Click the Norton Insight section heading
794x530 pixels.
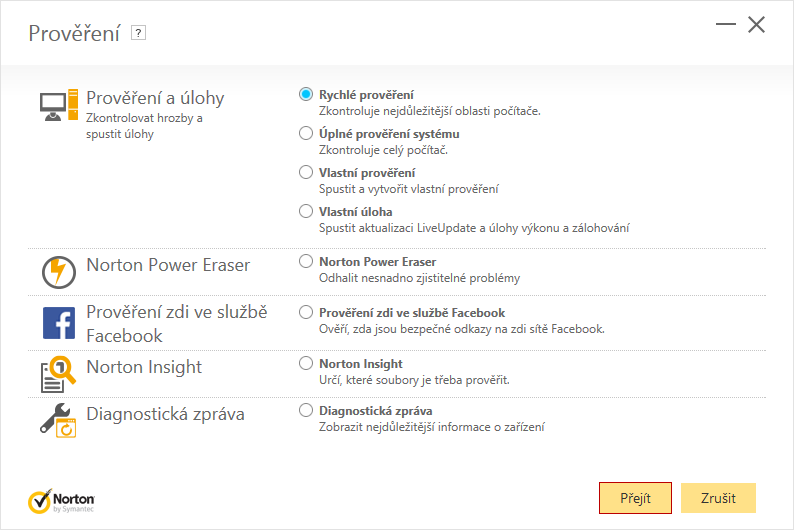(x=144, y=367)
